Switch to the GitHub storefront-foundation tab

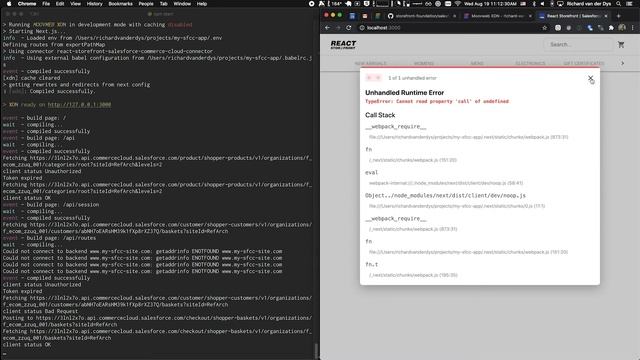[x=421, y=16]
